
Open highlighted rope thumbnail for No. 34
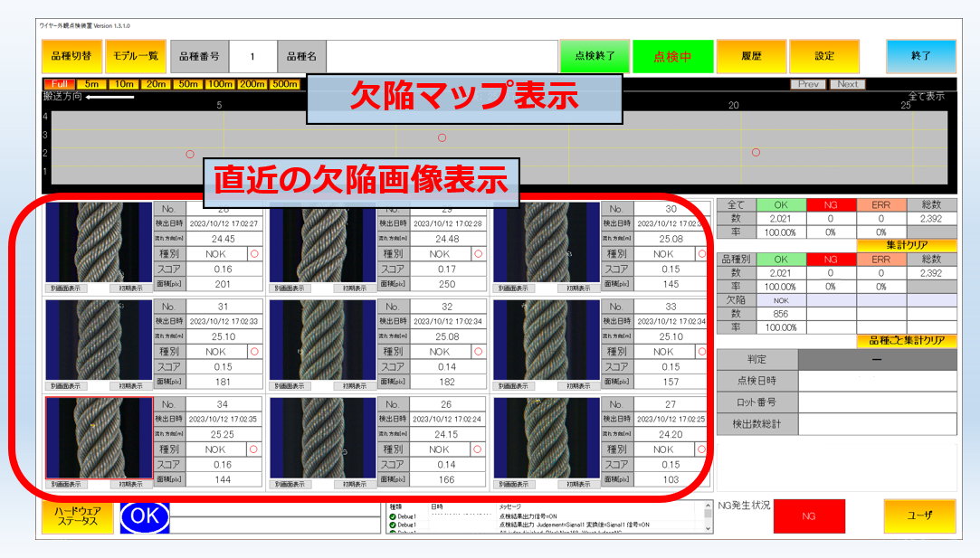pos(99,438)
